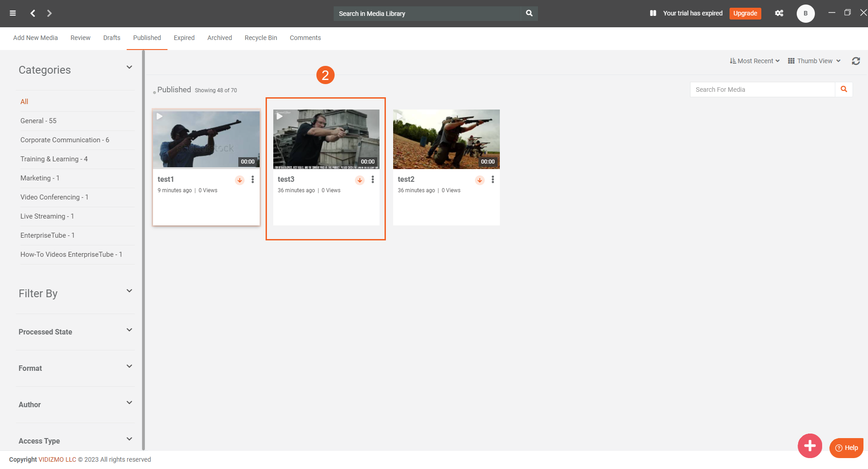The height and width of the screenshot is (469, 868).
Task: Click the forward navigation arrow
Action: point(49,13)
